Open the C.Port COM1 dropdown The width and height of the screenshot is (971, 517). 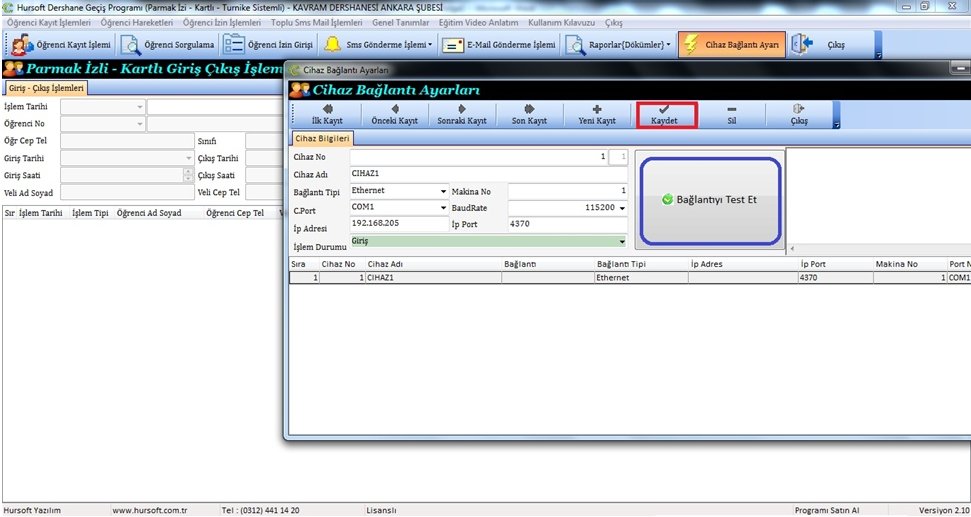coord(443,208)
